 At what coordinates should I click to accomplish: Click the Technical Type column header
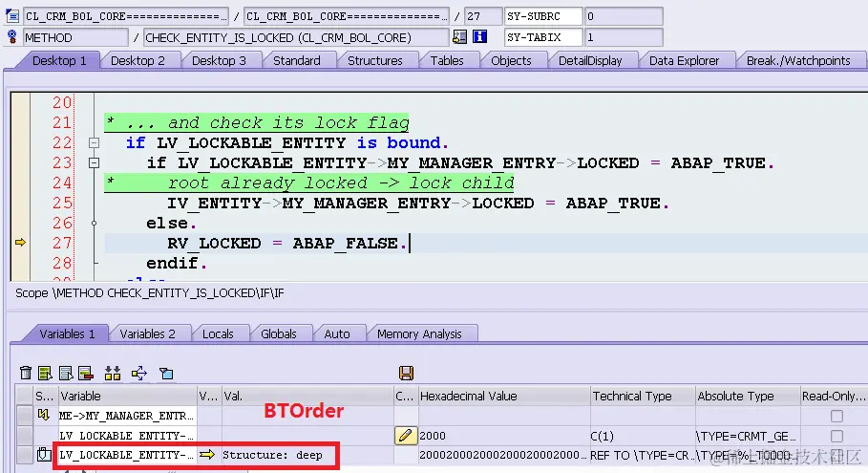tap(642, 396)
